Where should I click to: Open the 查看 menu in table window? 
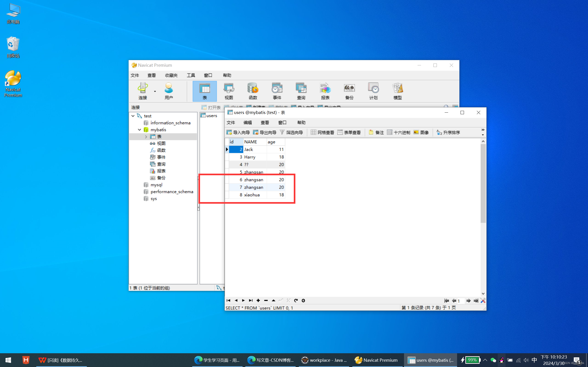click(265, 122)
